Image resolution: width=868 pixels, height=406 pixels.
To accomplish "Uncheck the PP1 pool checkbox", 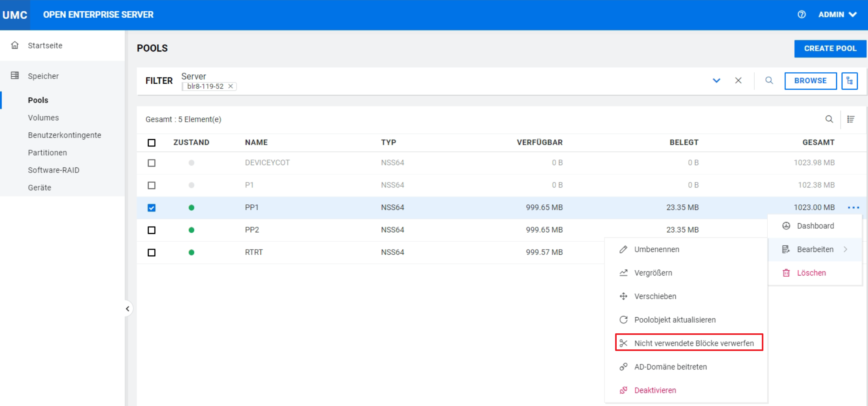I will click(x=151, y=208).
